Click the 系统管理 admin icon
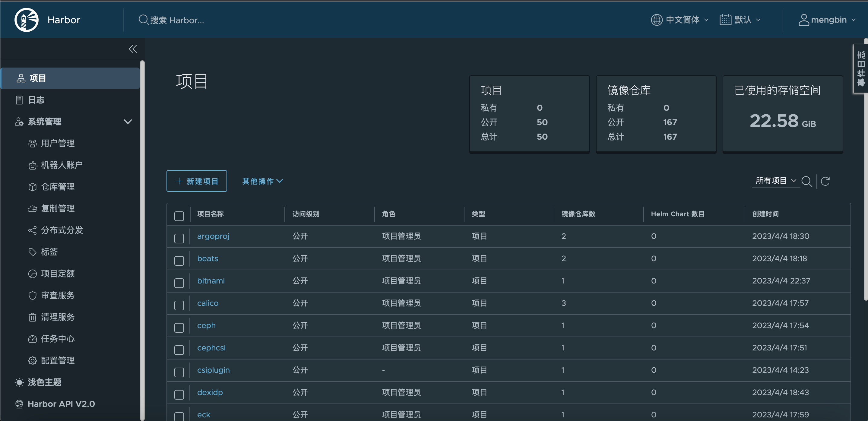868x421 pixels. pos(19,122)
